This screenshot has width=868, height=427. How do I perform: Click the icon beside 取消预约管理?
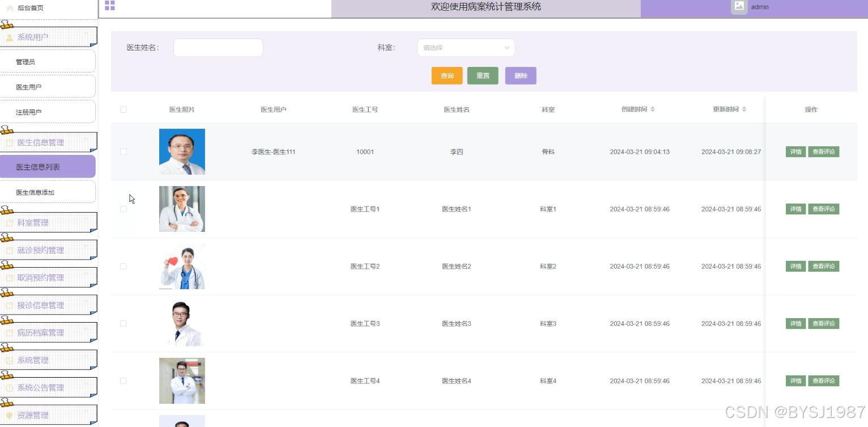[10, 278]
